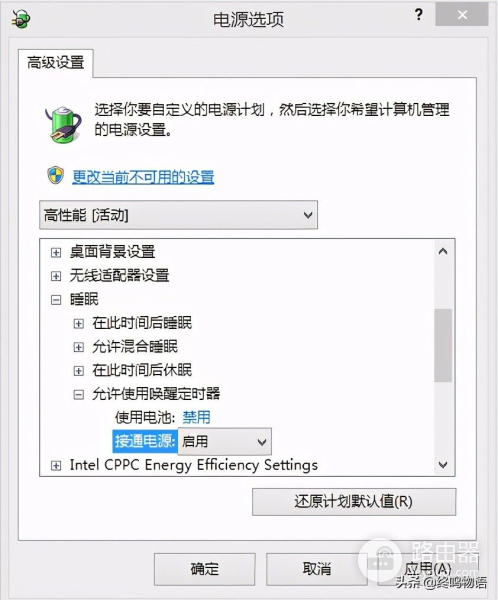Open link 更改当前不可用的设置

pos(143,177)
